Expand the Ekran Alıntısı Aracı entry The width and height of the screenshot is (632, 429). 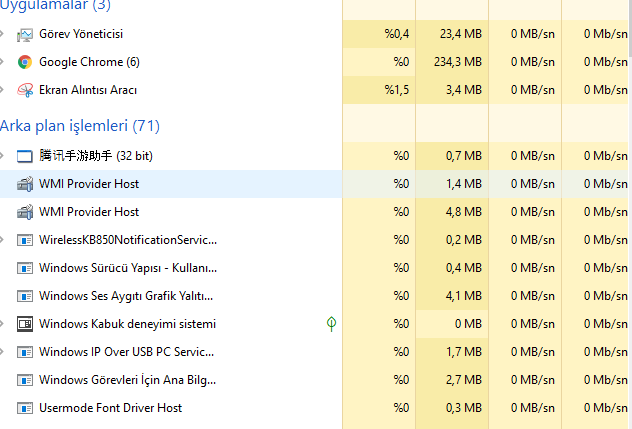[2, 90]
